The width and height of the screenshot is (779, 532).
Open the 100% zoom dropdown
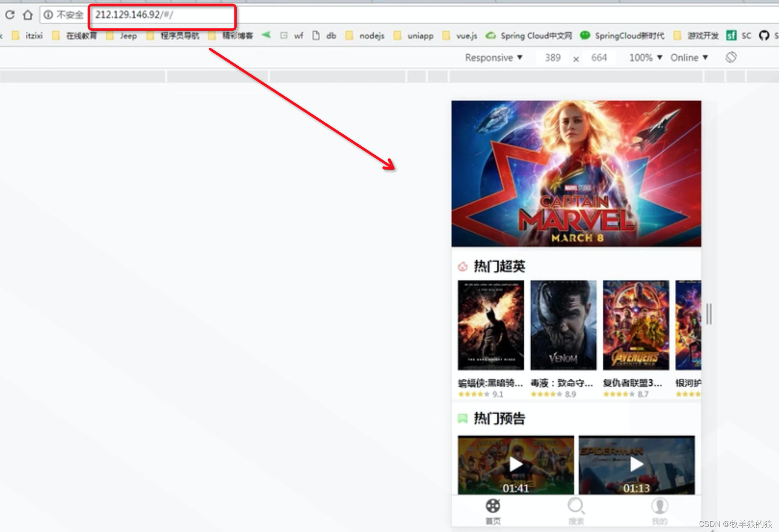click(x=645, y=58)
